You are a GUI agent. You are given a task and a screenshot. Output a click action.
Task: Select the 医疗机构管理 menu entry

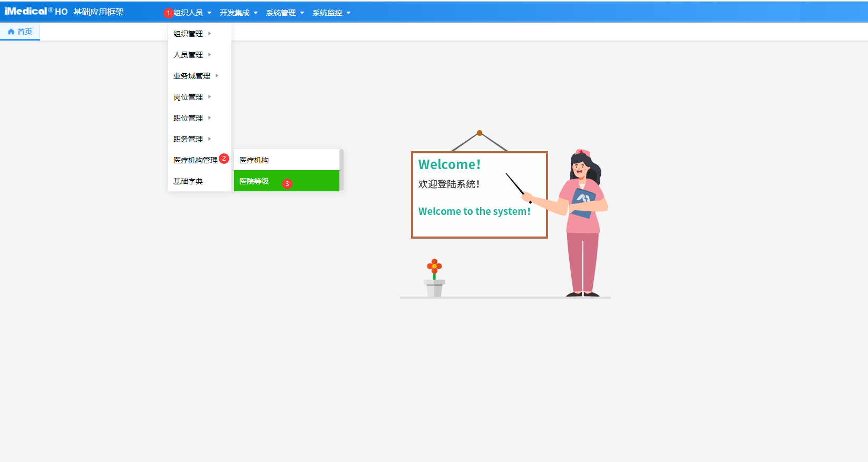196,160
